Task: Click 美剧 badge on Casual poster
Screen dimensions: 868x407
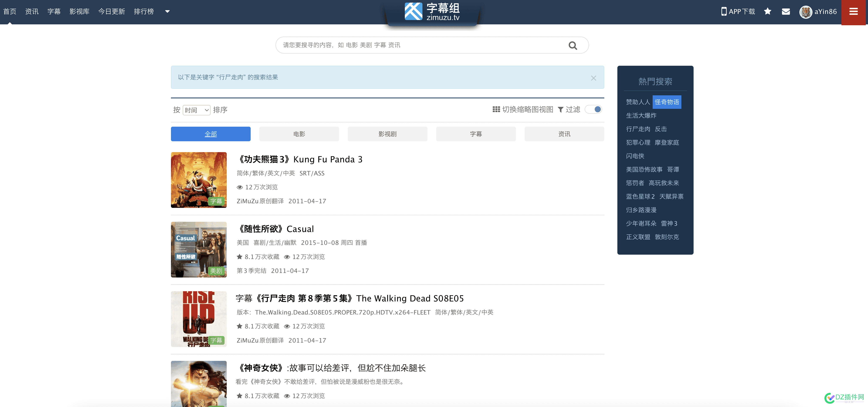Action: tap(216, 271)
